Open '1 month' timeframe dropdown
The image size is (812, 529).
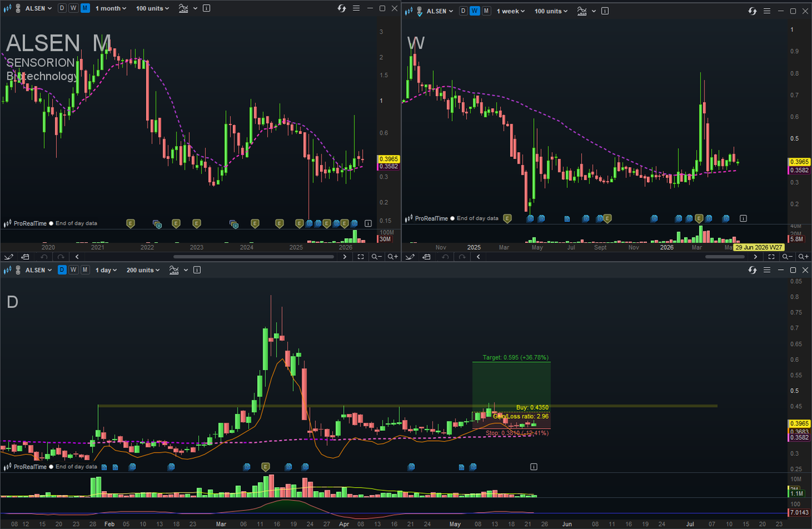[110, 9]
